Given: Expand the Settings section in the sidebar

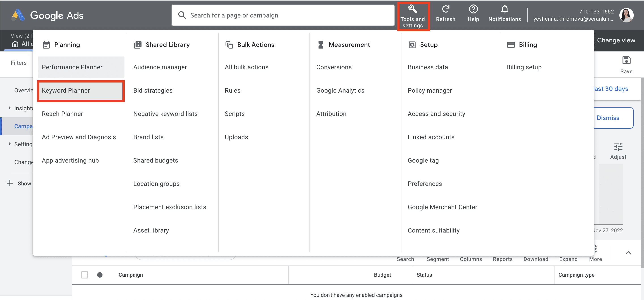Looking at the screenshot, I should 10,144.
